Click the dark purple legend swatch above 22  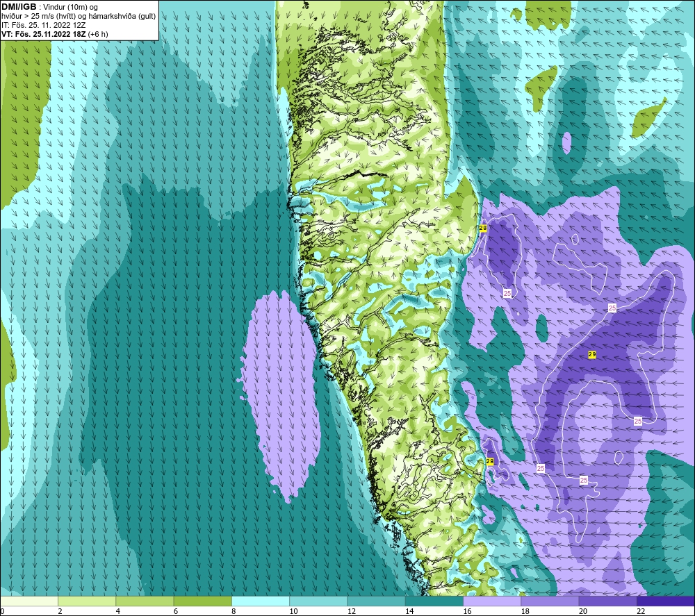click(x=665, y=601)
